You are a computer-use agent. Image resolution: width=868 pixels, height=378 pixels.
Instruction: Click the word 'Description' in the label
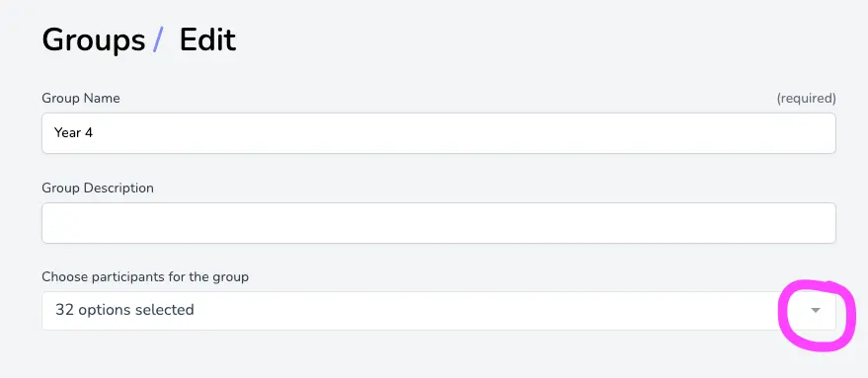[118, 189]
